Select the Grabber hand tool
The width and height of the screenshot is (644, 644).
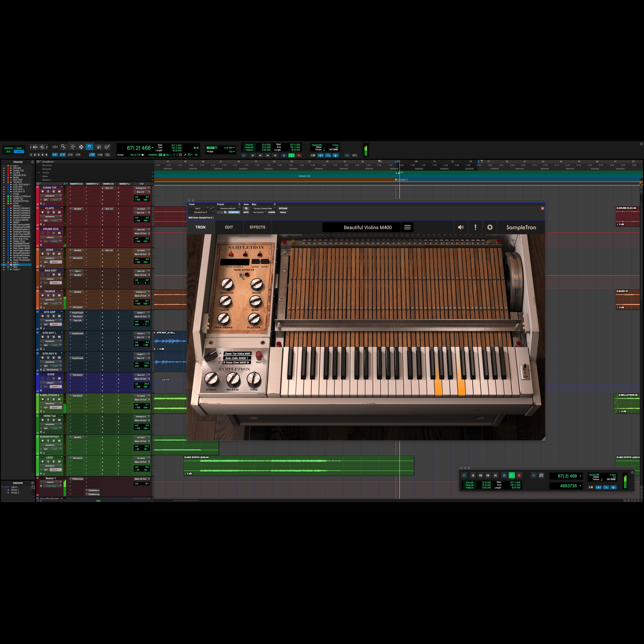(x=89, y=147)
